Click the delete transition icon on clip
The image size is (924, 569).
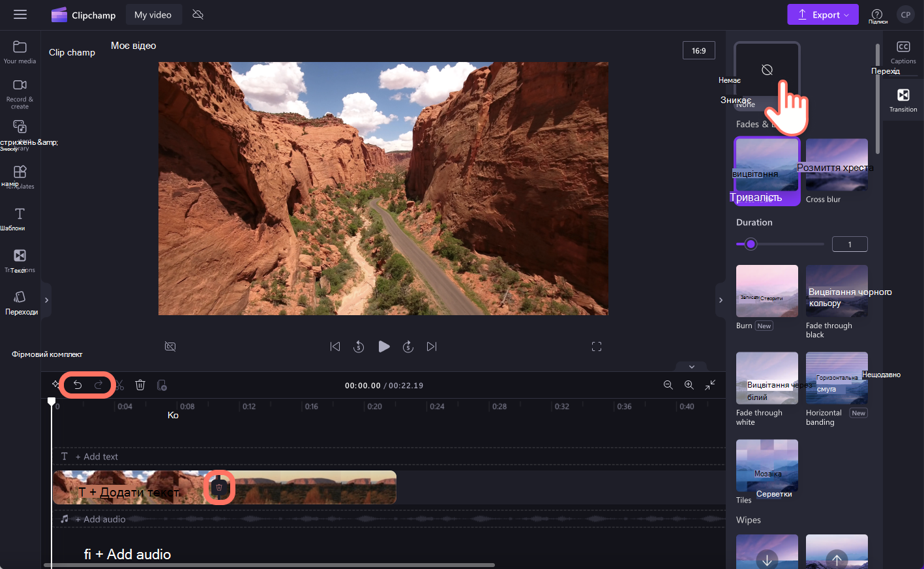pyautogui.click(x=219, y=487)
